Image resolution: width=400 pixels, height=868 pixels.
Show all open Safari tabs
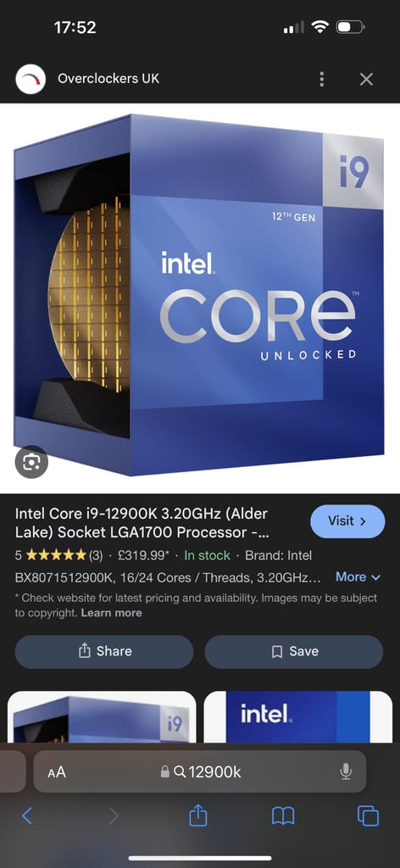click(368, 815)
